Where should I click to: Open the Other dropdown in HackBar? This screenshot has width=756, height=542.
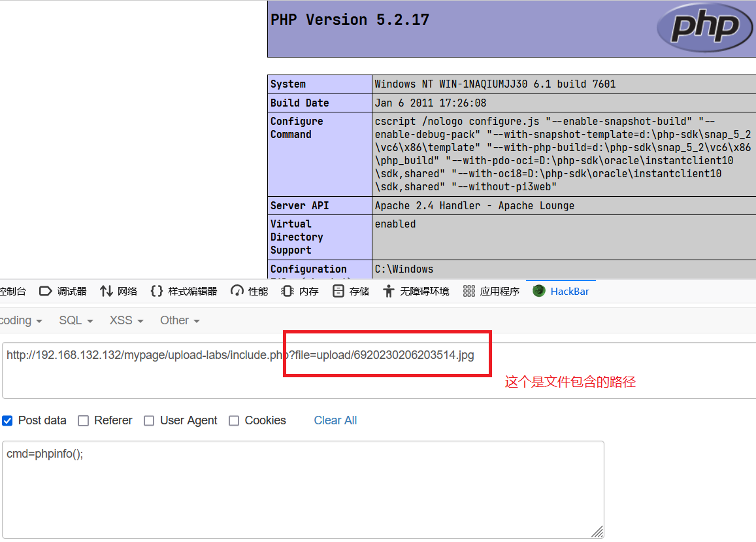pyautogui.click(x=180, y=320)
